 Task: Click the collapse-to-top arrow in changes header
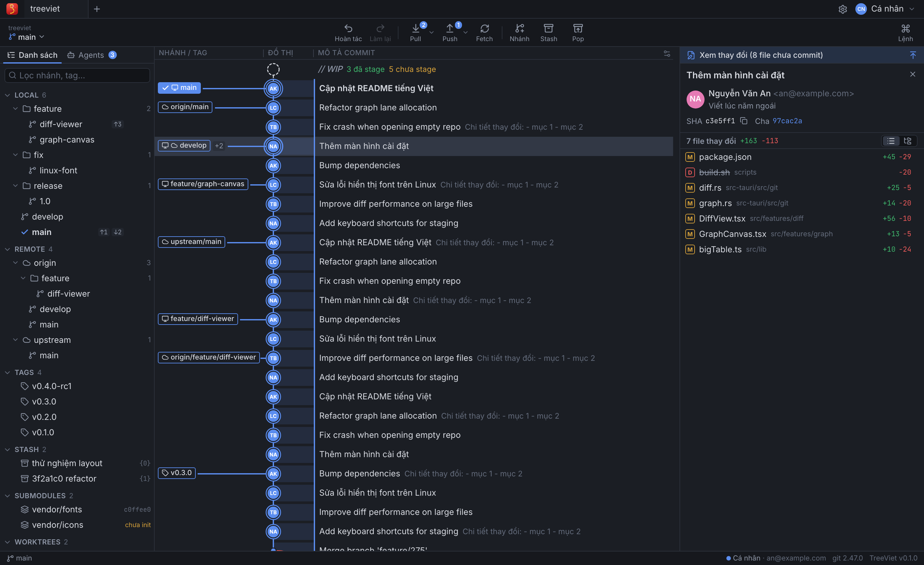point(913,55)
